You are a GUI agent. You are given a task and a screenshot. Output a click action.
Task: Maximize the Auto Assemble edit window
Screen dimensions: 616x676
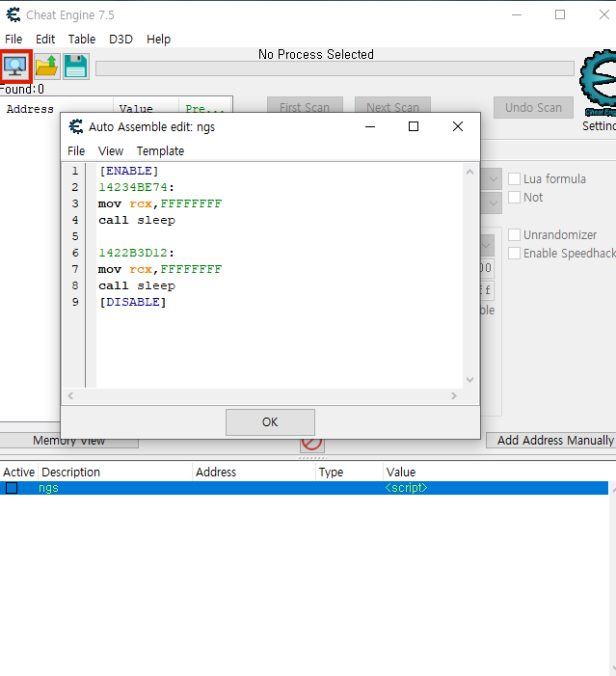(x=414, y=126)
